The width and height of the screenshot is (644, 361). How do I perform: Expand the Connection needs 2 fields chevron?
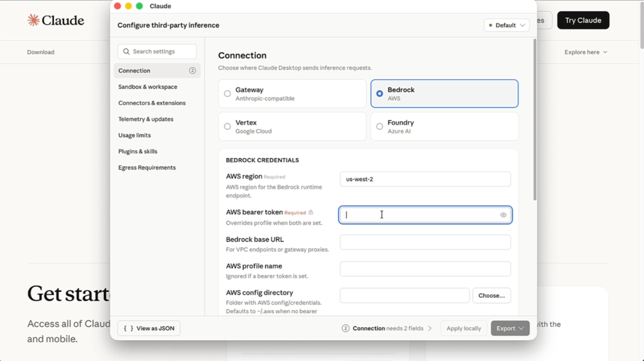(x=430, y=328)
